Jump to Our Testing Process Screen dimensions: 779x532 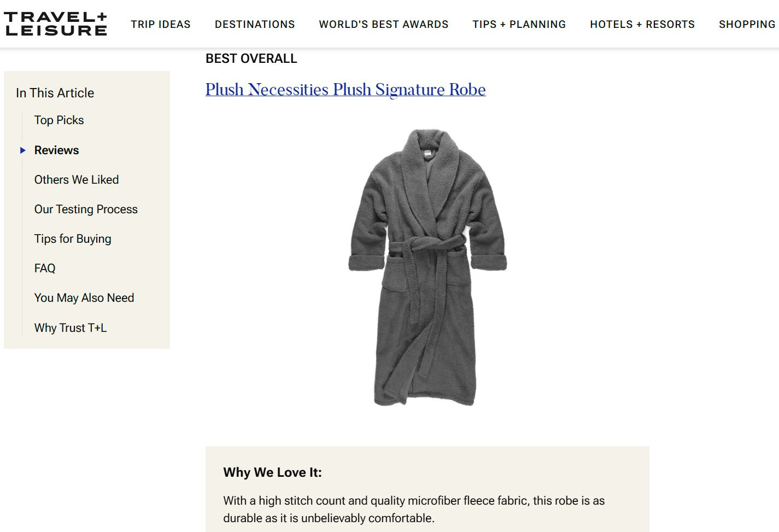click(86, 209)
